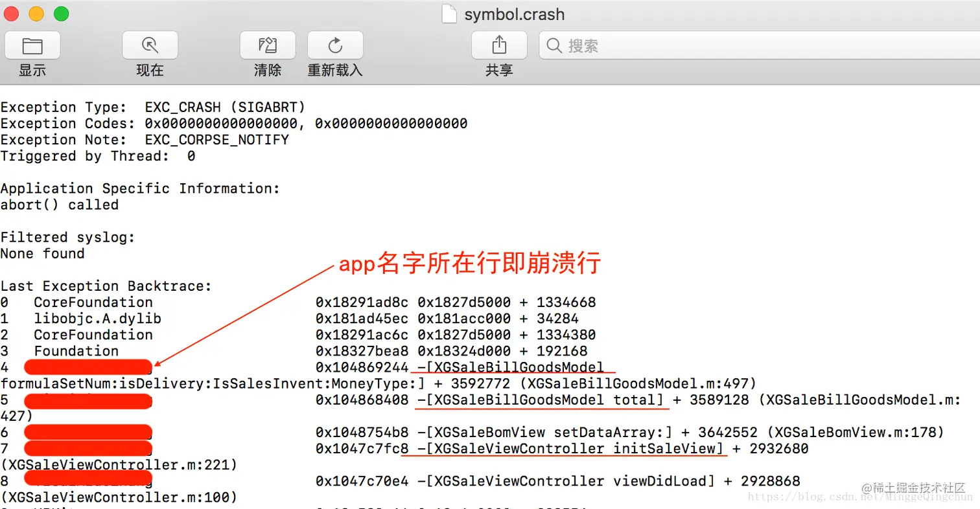Click "-[XGSaleViewController initSaleView]" symbol text
The height and width of the screenshot is (509, 980).
click(x=570, y=448)
